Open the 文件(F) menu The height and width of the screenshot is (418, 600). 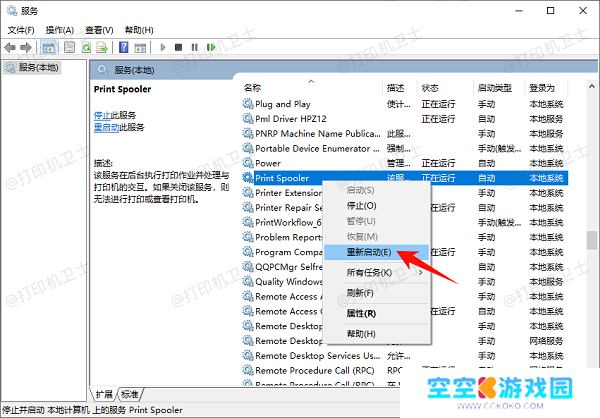(21, 30)
